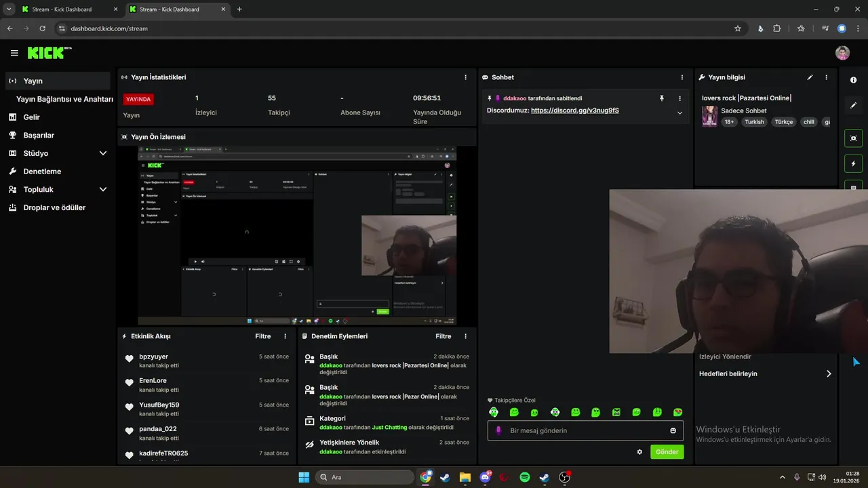Click the Gönder button

[x=667, y=451]
